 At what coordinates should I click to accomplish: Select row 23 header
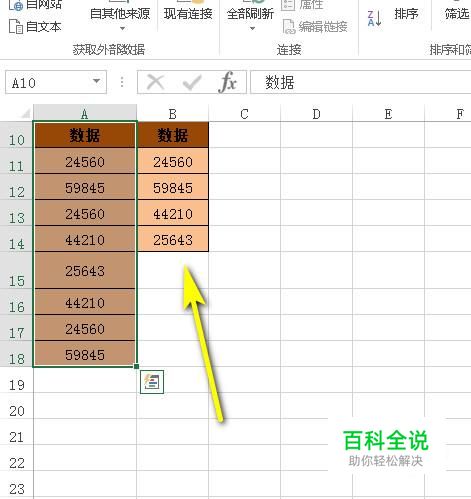(x=16, y=484)
